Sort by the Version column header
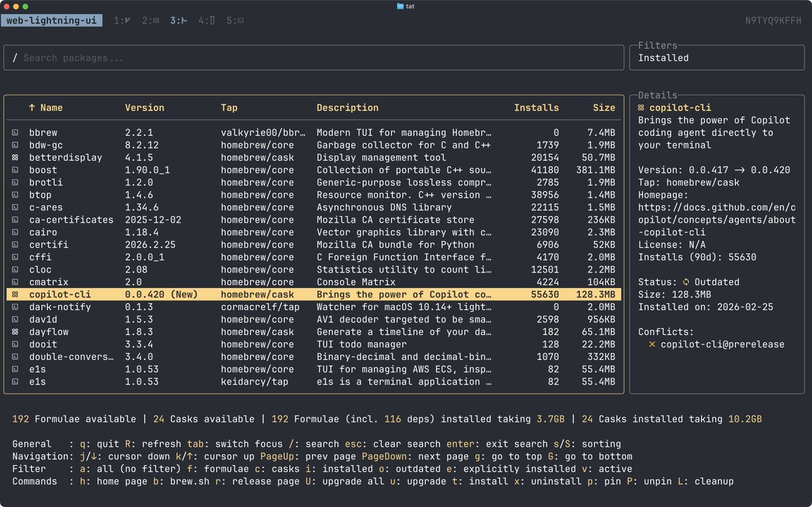812x507 pixels. [x=145, y=108]
